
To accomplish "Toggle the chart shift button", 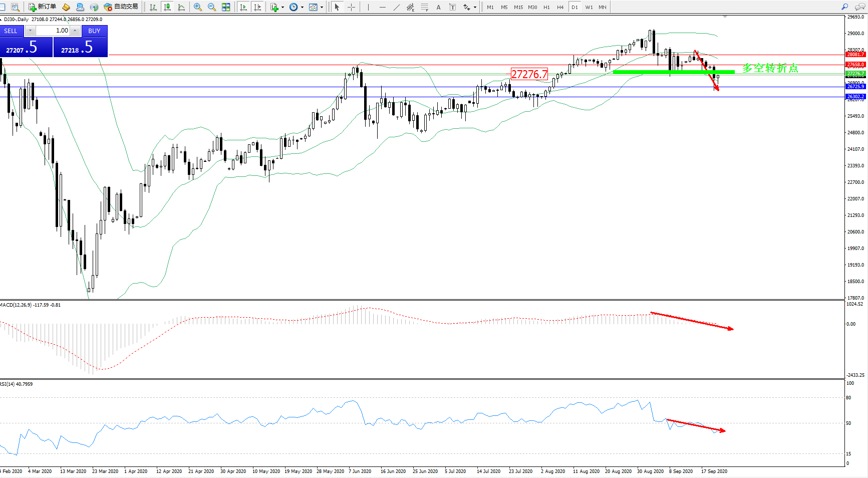I will 257,7.
